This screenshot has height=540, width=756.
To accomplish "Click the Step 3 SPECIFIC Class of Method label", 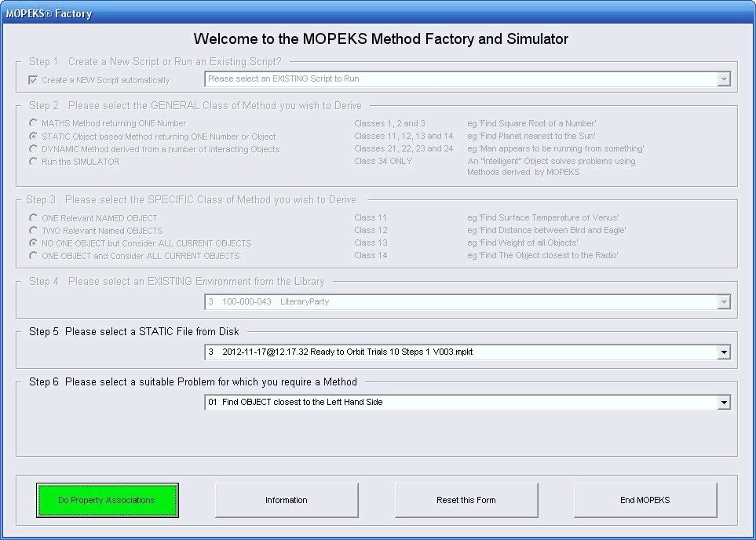I will pyautogui.click(x=191, y=199).
